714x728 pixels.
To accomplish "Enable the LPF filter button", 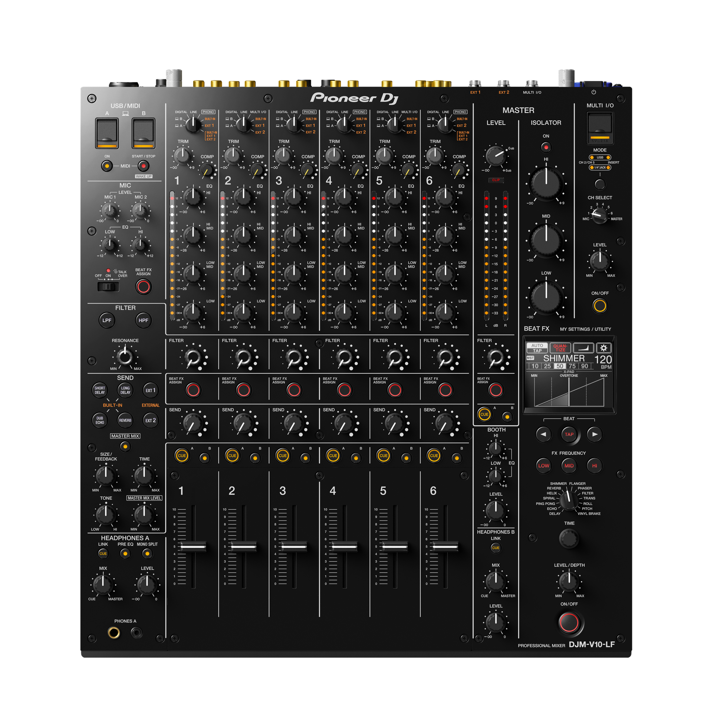I will click(107, 320).
